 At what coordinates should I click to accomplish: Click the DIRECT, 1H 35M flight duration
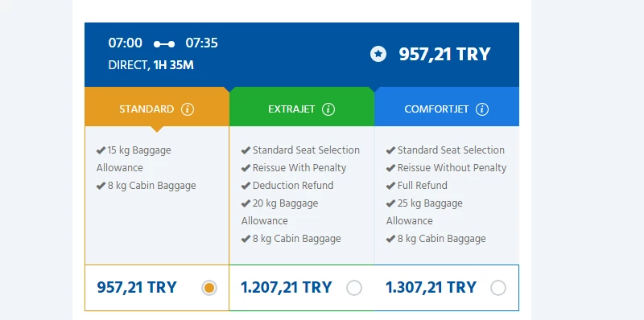coord(151,65)
